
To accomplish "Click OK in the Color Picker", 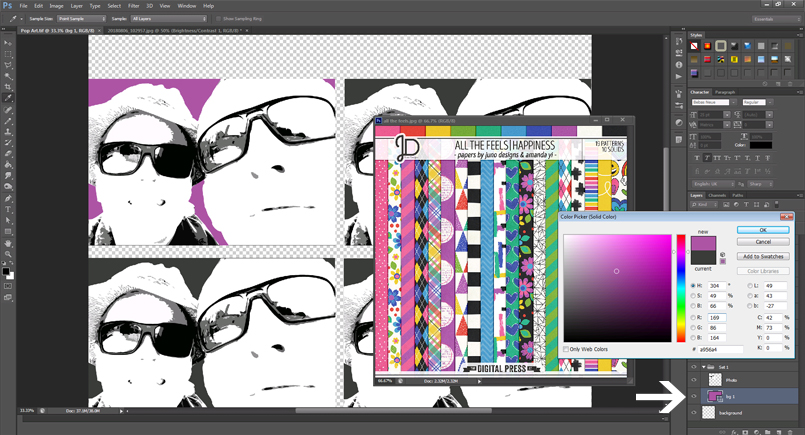I will [x=763, y=230].
